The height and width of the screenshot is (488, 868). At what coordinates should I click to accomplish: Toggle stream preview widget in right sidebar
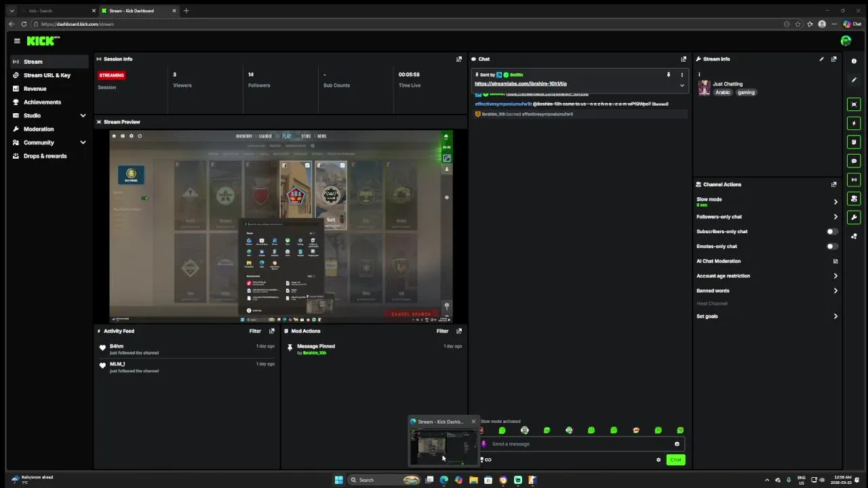coord(854,104)
